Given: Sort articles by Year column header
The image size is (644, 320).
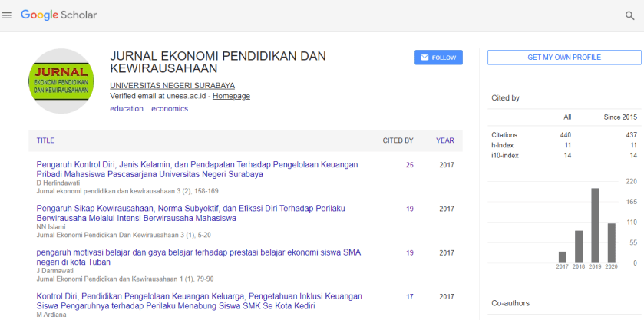Looking at the screenshot, I should coord(445,140).
